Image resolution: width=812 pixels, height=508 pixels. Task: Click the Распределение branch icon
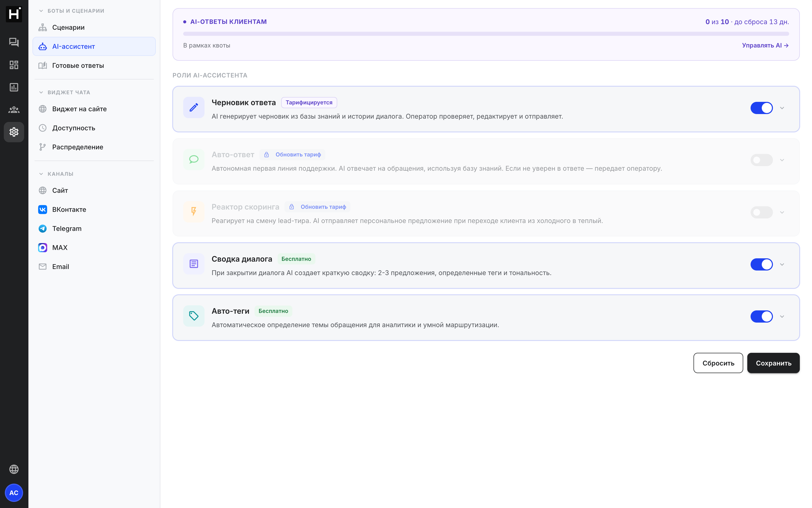(43, 147)
